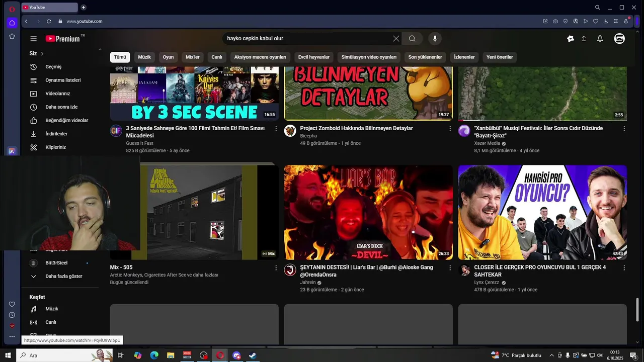Viewport: 644px width, 362px height.
Task: Go back in browser history
Action: 26,21
